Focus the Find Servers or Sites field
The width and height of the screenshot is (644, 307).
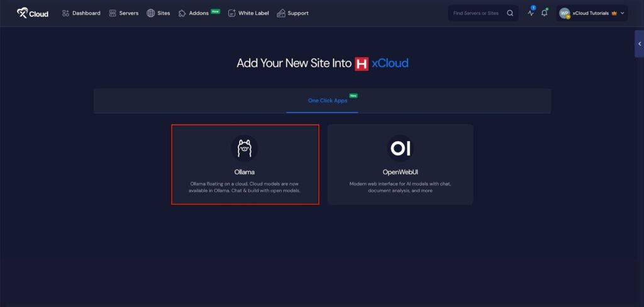tap(475, 13)
